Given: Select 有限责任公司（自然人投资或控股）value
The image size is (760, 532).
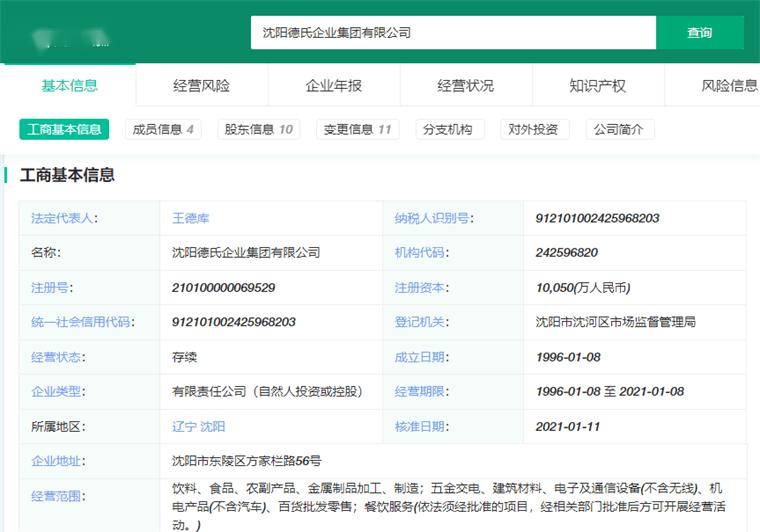Looking at the screenshot, I should 268,391.
